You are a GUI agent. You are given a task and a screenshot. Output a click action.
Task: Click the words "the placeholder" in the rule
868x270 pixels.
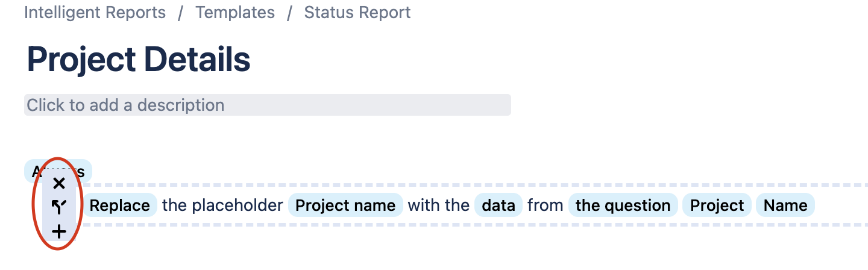pos(222,206)
